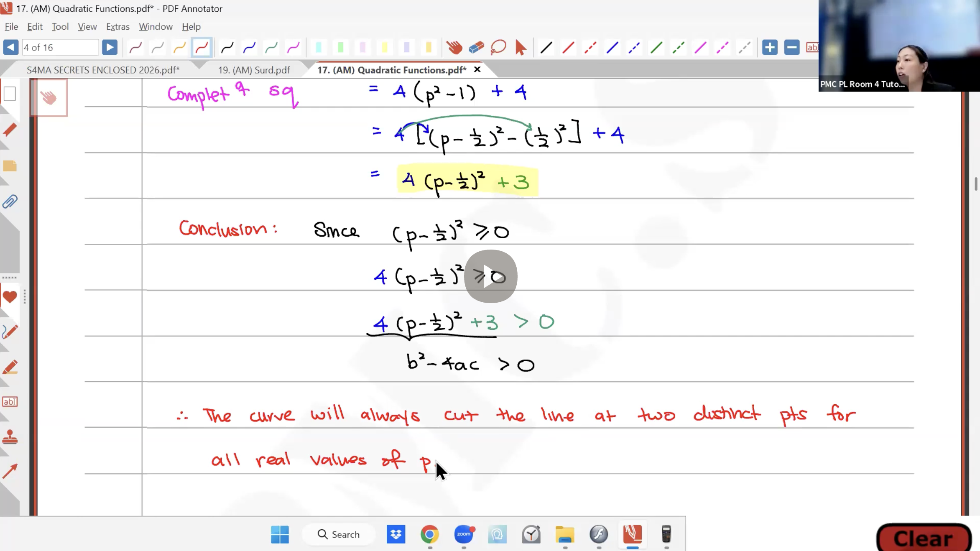Image resolution: width=980 pixels, height=551 pixels.
Task: Select the Lasso selection tool
Action: pyautogui.click(x=498, y=48)
